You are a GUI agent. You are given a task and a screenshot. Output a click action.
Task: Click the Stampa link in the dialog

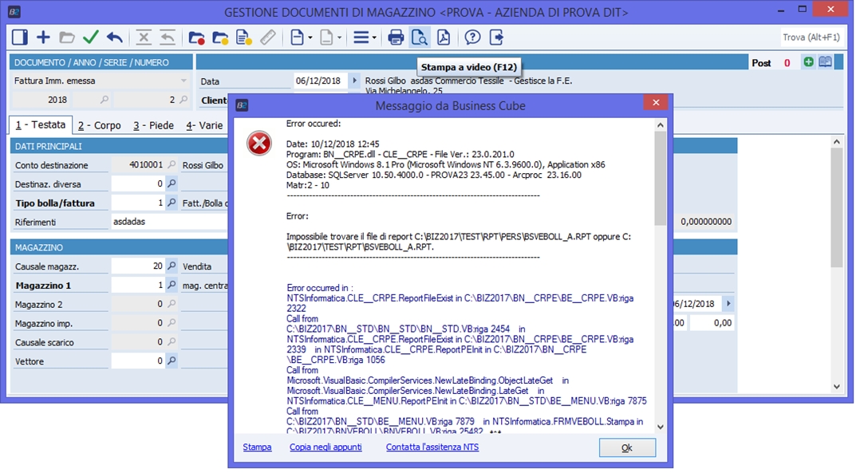257,447
